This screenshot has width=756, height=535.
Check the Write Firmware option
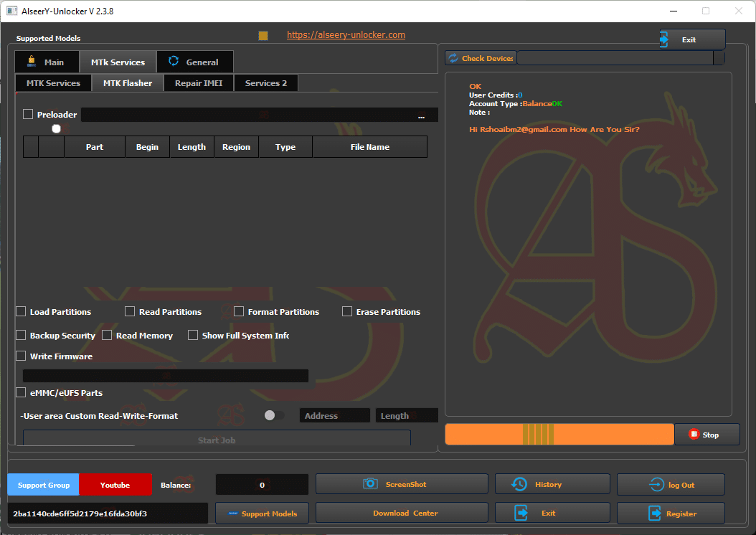click(21, 356)
